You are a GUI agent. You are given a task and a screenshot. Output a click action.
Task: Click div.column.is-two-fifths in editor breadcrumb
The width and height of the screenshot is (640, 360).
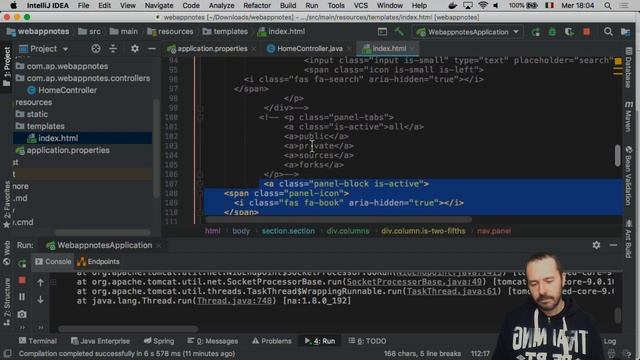coord(423,231)
